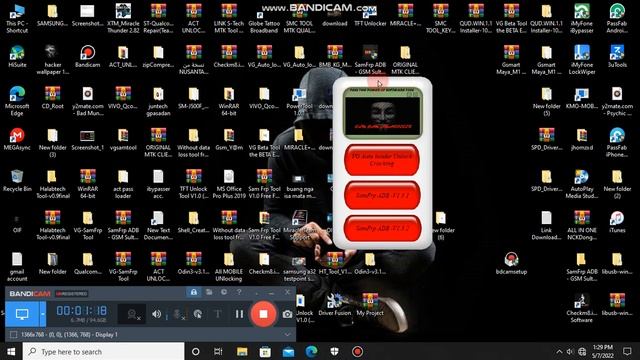
Task: Open the Bandicam output folder icon
Action: (x=209, y=292)
